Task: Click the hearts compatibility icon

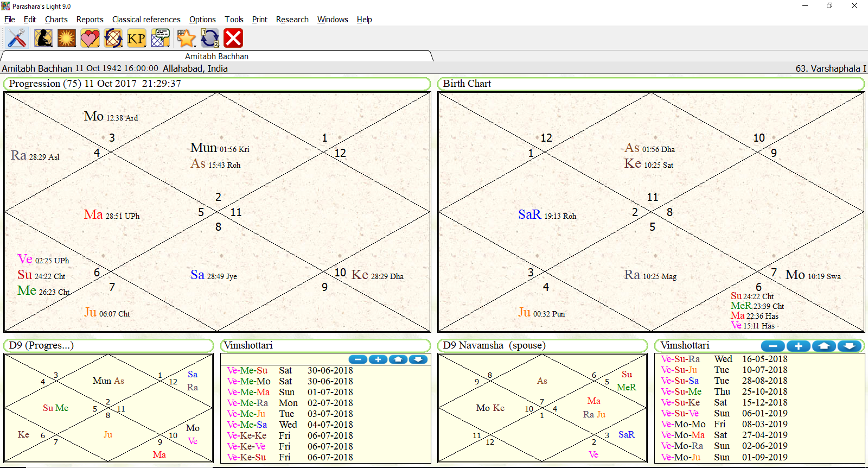Action: 89,39
